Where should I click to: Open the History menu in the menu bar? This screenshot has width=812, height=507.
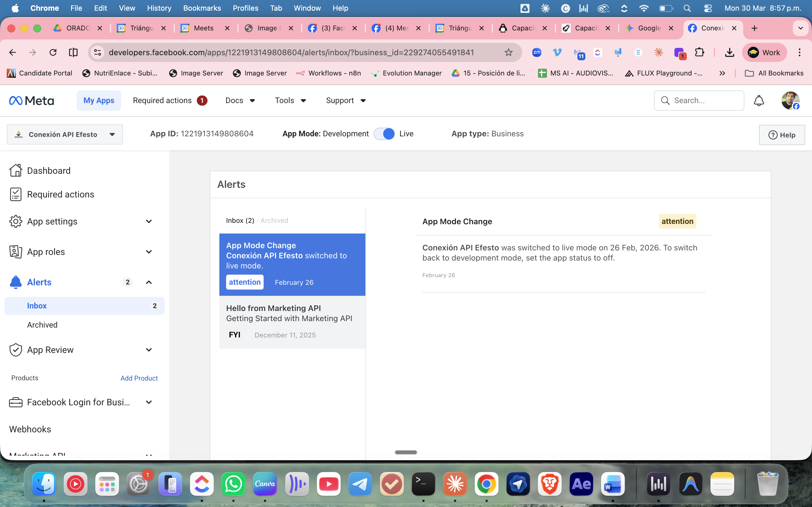[159, 8]
